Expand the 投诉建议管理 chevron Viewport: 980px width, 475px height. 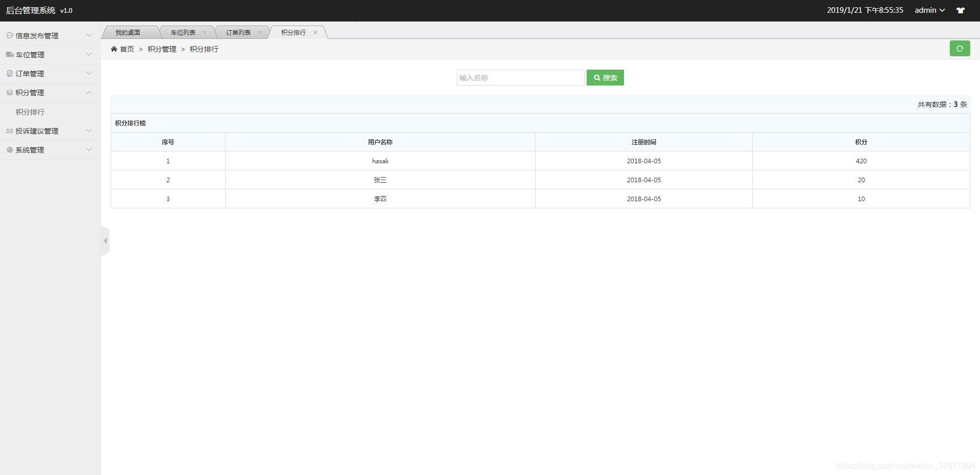click(x=89, y=131)
